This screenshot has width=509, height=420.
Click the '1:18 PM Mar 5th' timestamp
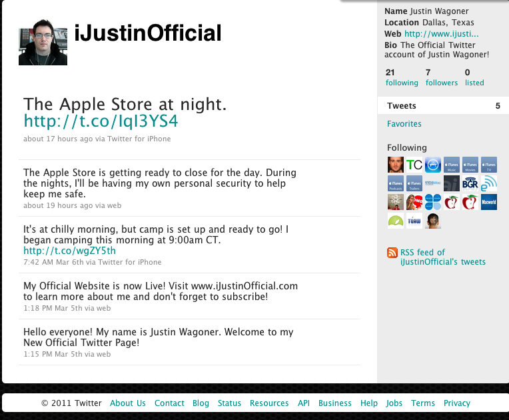[53, 308]
